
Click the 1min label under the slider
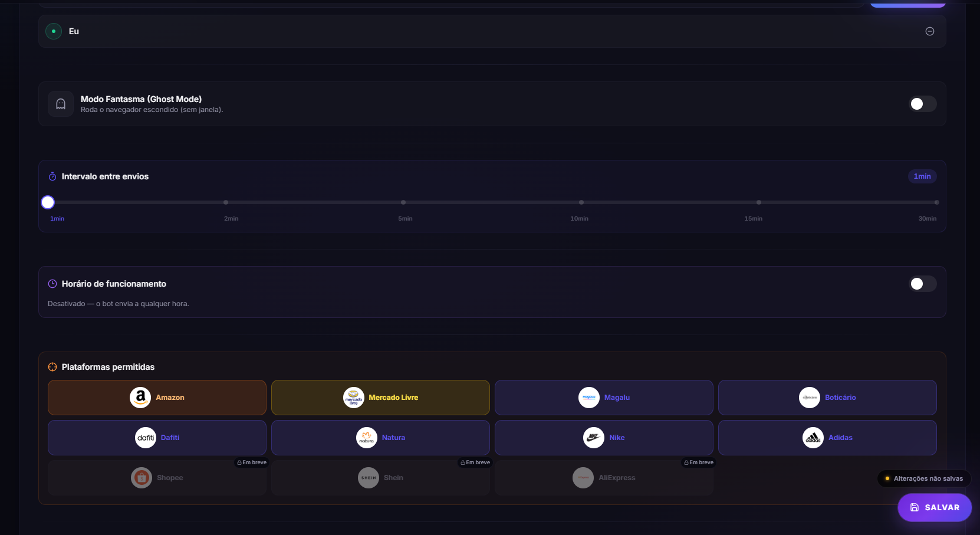click(x=57, y=218)
